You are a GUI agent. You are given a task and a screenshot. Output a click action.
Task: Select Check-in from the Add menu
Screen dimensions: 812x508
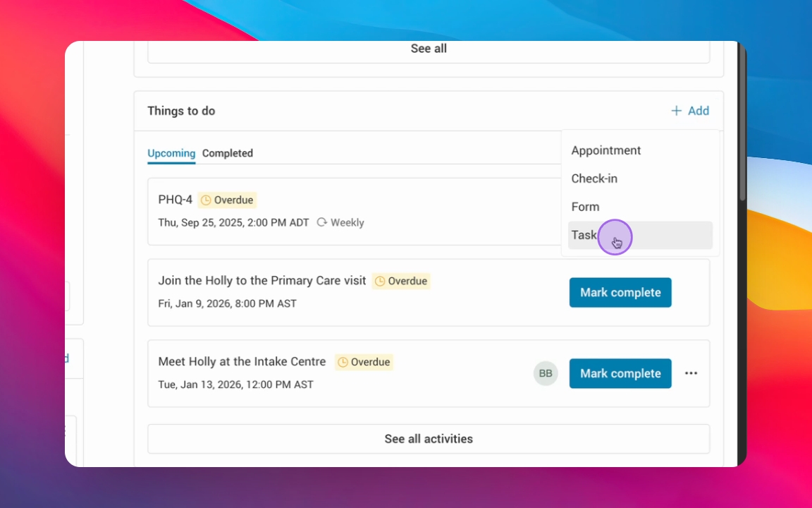640,179
